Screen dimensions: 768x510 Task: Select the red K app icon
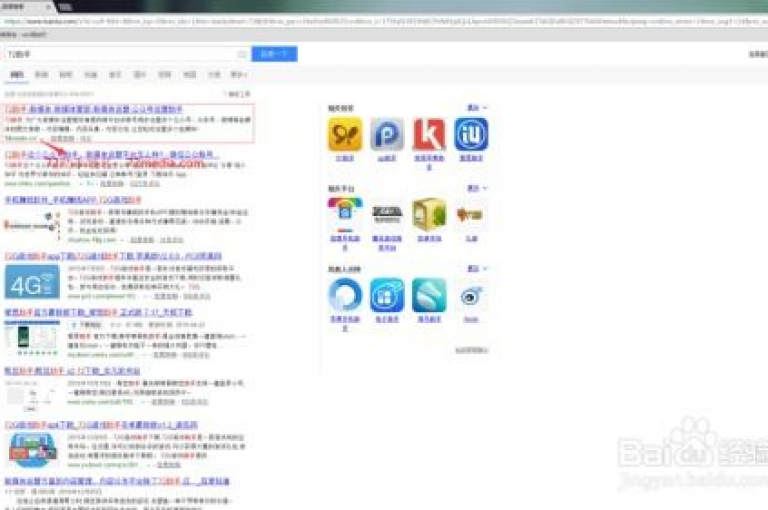(x=429, y=134)
